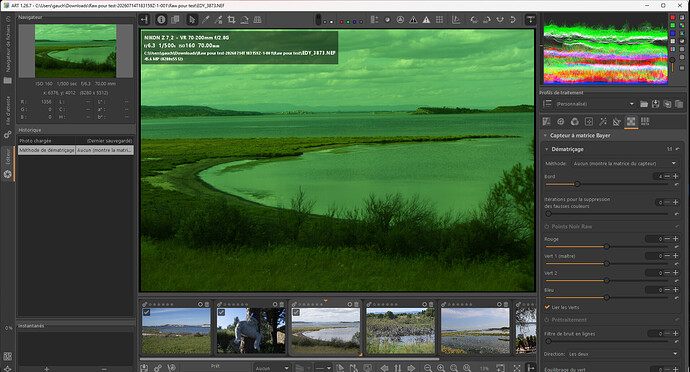690x372 pixels.
Task: Toggle the top panel with the T icon
Action: (530, 19)
